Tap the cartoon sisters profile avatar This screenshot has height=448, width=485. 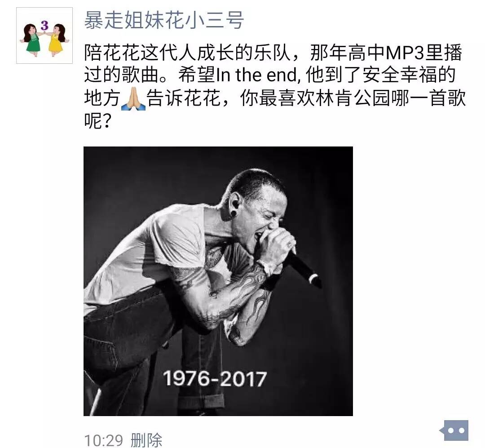coord(44,35)
